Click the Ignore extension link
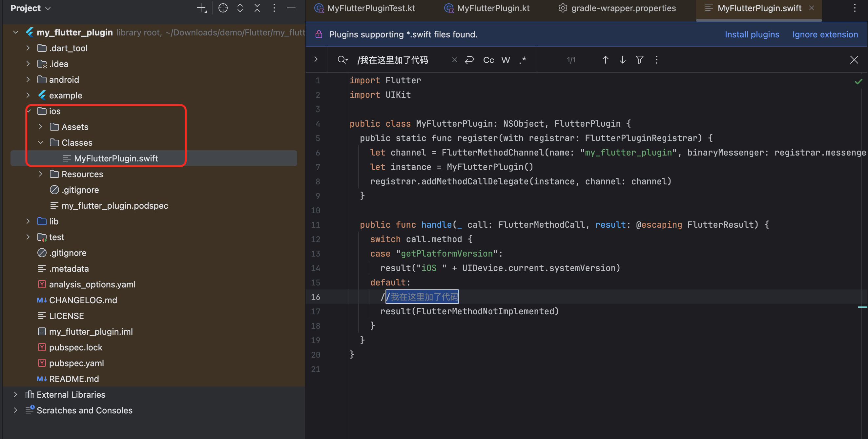This screenshot has height=439, width=868. 825,34
